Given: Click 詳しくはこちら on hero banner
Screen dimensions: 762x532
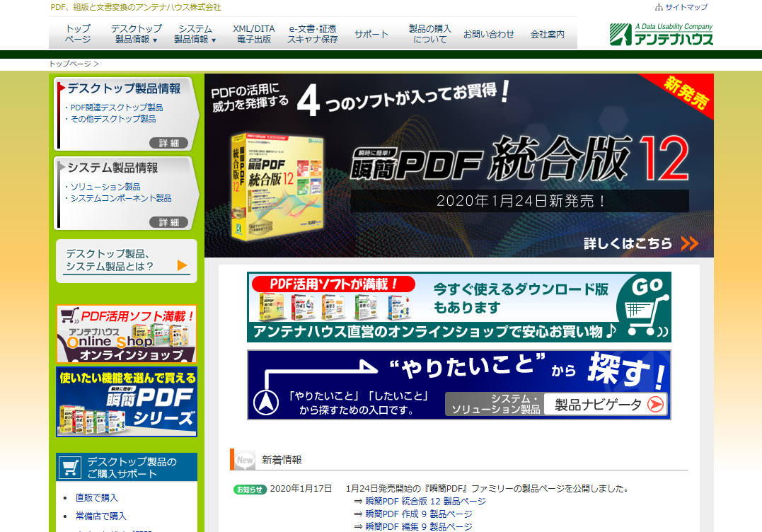Looking at the screenshot, I should tap(628, 243).
